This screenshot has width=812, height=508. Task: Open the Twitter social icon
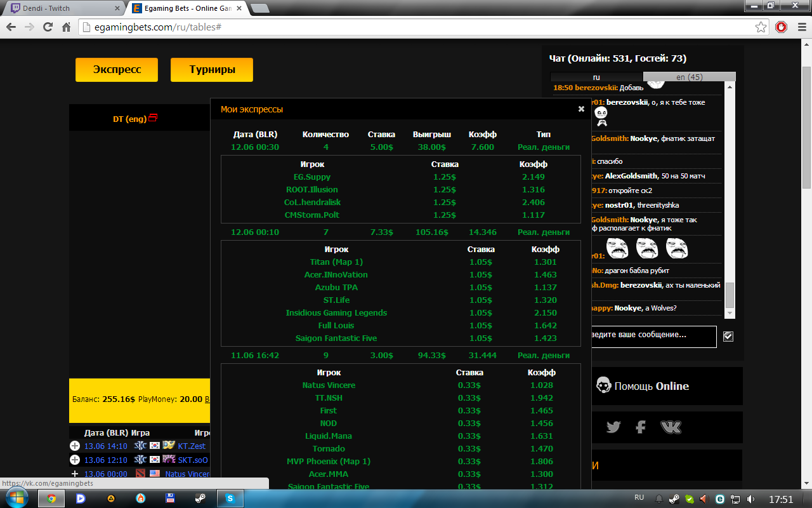pos(613,427)
